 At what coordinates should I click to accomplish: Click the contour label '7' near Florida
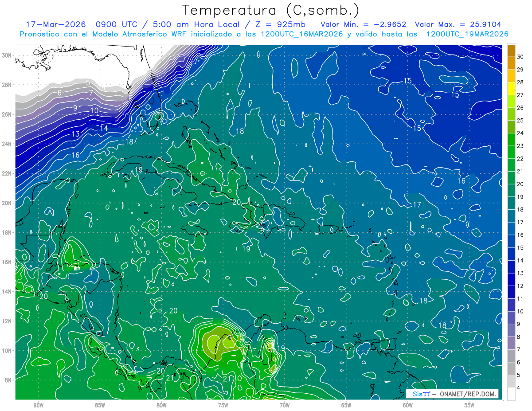pos(91,93)
